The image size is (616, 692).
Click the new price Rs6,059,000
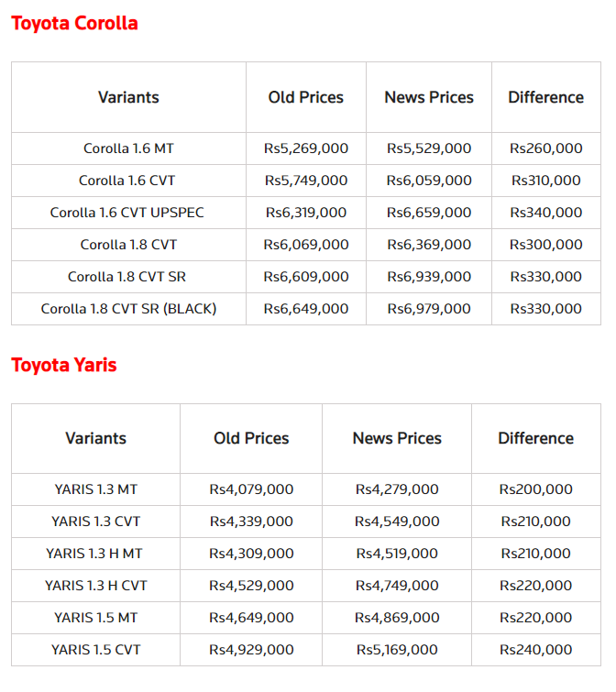(429, 181)
